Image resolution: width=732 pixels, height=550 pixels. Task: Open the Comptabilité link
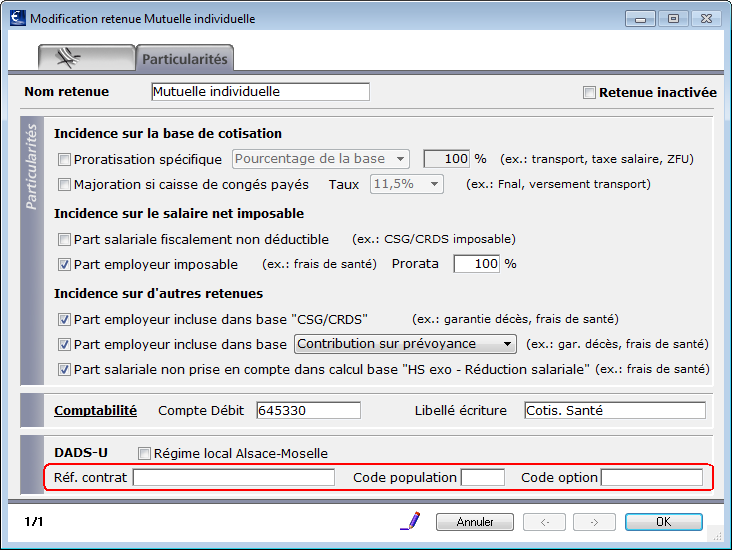pyautogui.click(x=96, y=410)
